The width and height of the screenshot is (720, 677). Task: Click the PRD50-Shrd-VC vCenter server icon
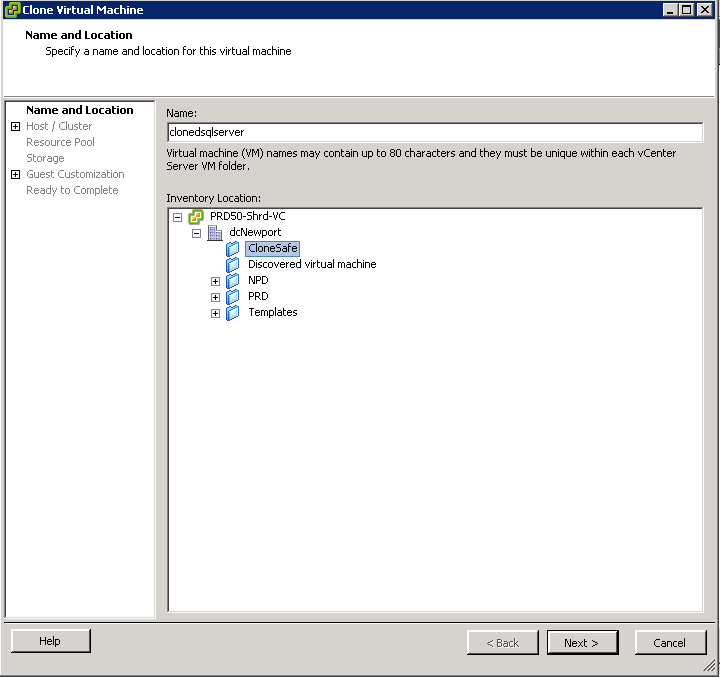196,216
